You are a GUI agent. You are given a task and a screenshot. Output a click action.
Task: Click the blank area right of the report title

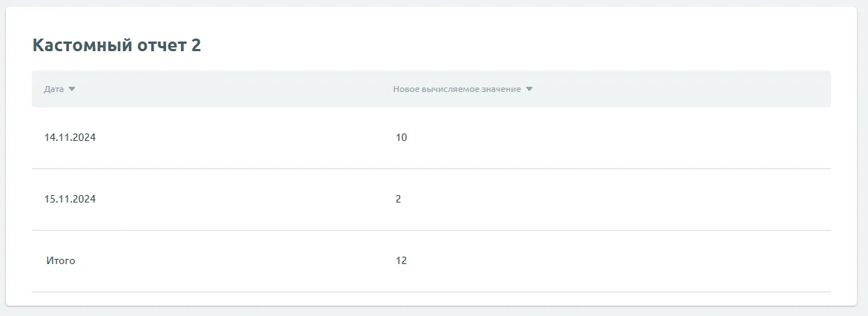[x=519, y=45]
